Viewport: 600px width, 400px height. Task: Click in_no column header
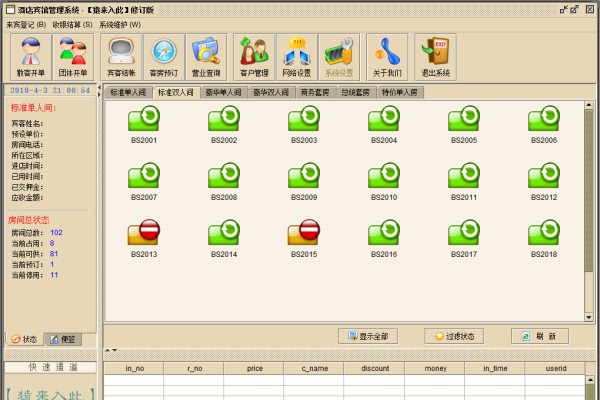134,369
